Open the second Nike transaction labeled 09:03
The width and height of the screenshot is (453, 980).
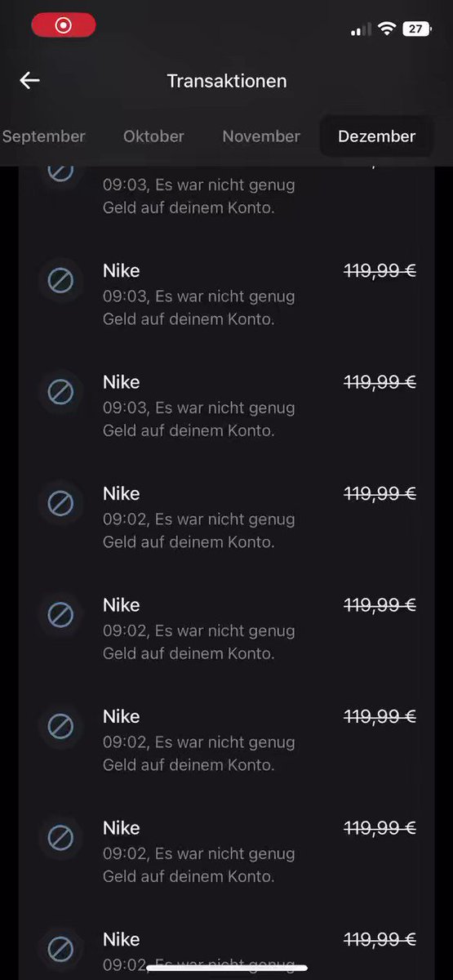(x=227, y=405)
